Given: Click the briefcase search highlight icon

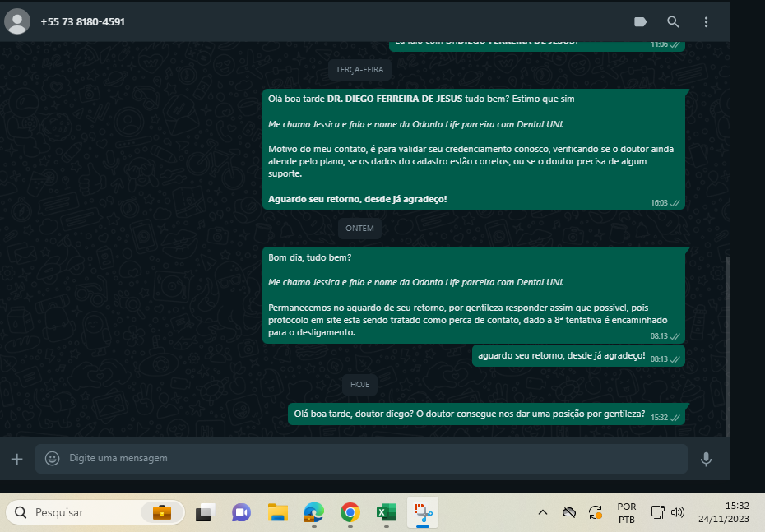Looking at the screenshot, I should (162, 512).
